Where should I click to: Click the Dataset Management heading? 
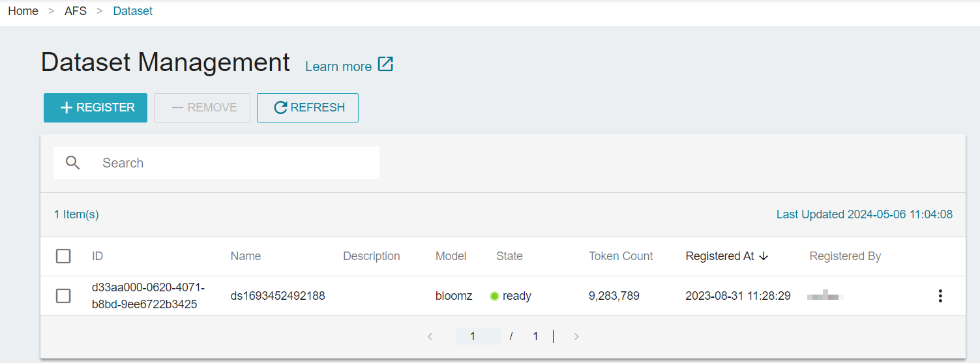click(166, 63)
